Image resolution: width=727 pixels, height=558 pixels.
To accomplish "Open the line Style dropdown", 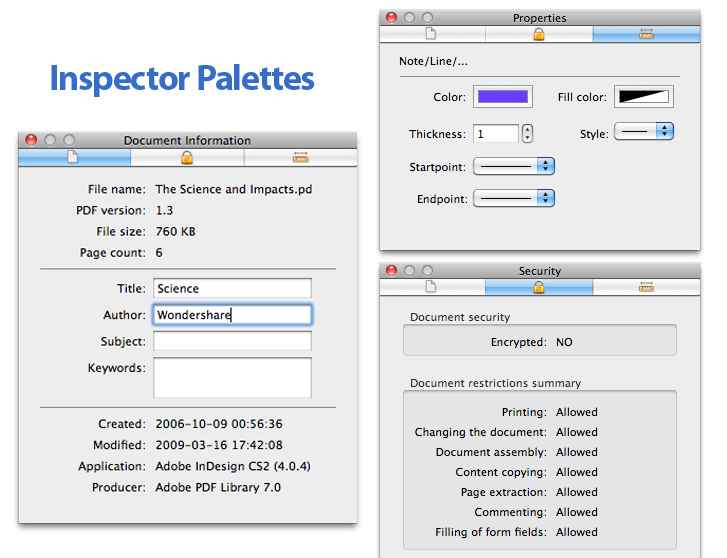I will (x=643, y=132).
